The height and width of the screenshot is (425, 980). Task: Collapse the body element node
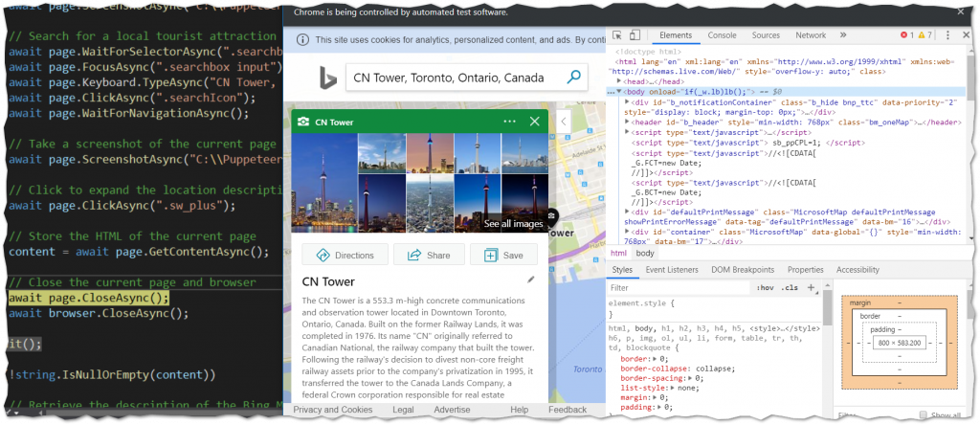pyautogui.click(x=619, y=92)
